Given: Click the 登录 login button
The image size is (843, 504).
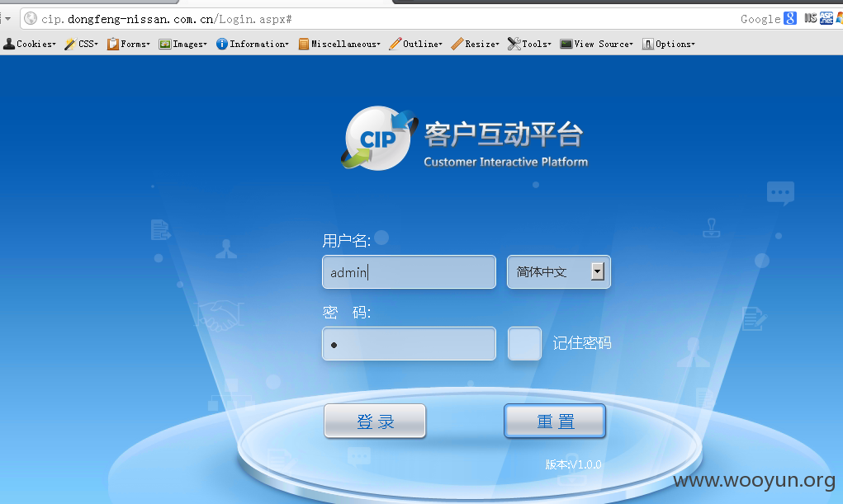Looking at the screenshot, I should click(x=375, y=421).
